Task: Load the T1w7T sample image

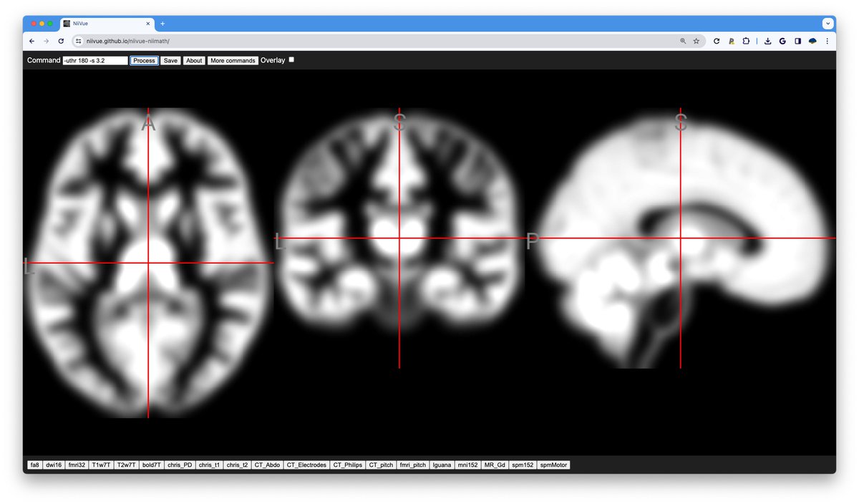Action: [102, 465]
